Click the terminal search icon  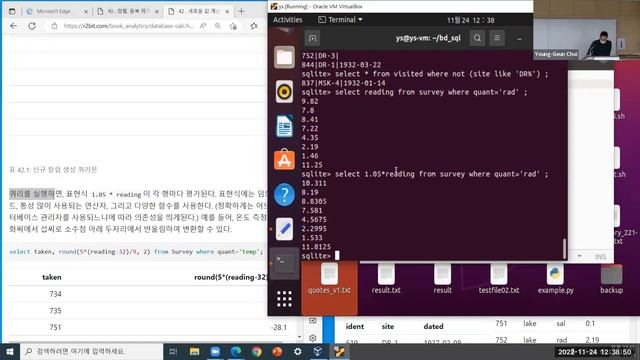477,38
